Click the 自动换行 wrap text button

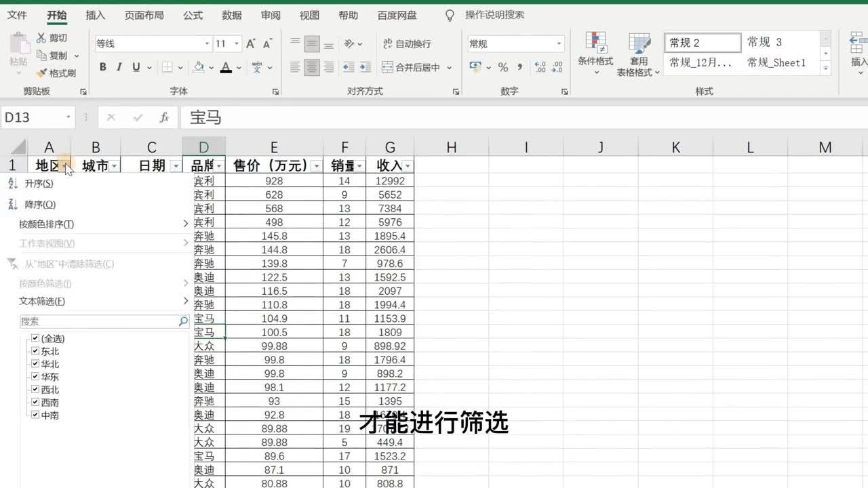[x=407, y=44]
